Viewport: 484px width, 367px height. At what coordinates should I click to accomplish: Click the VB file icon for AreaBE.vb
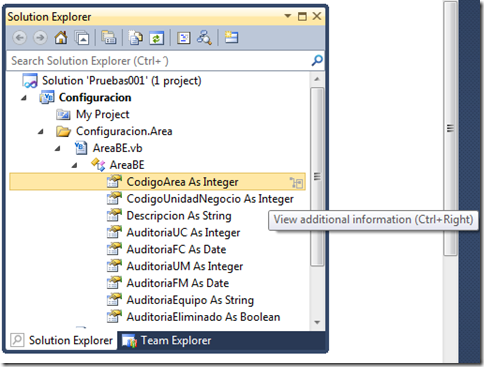[80, 148]
